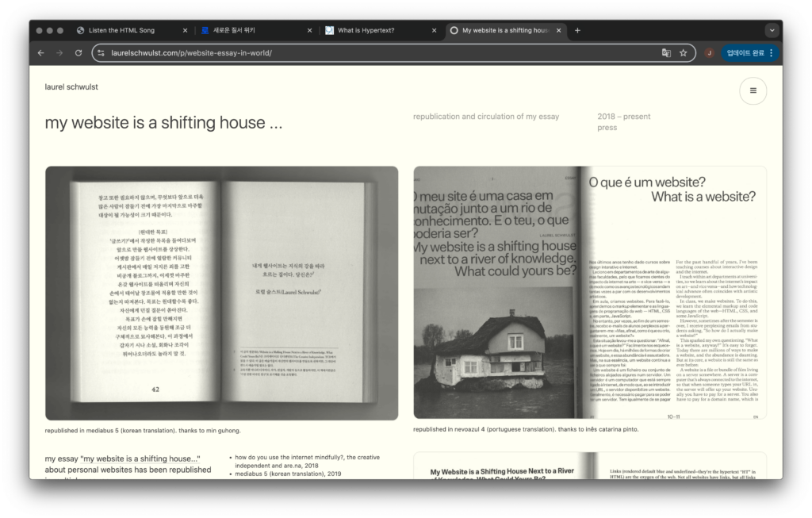
Task: View site information icon in address bar
Action: tap(101, 53)
